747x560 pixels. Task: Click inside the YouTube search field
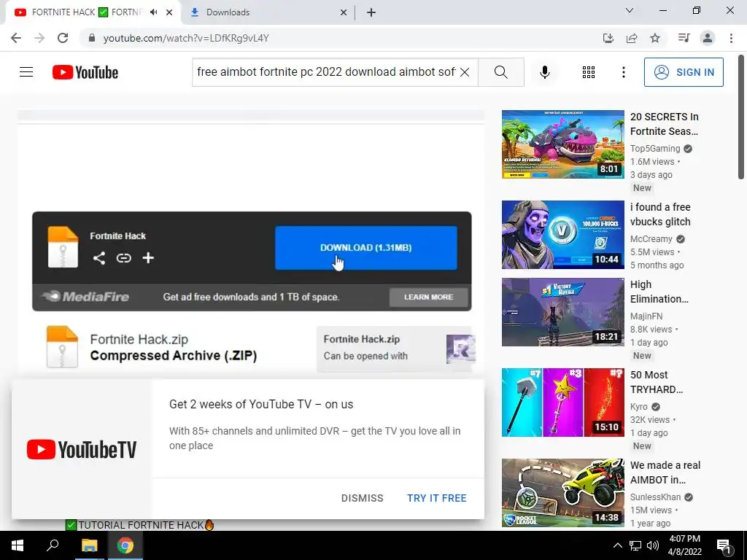coord(326,72)
